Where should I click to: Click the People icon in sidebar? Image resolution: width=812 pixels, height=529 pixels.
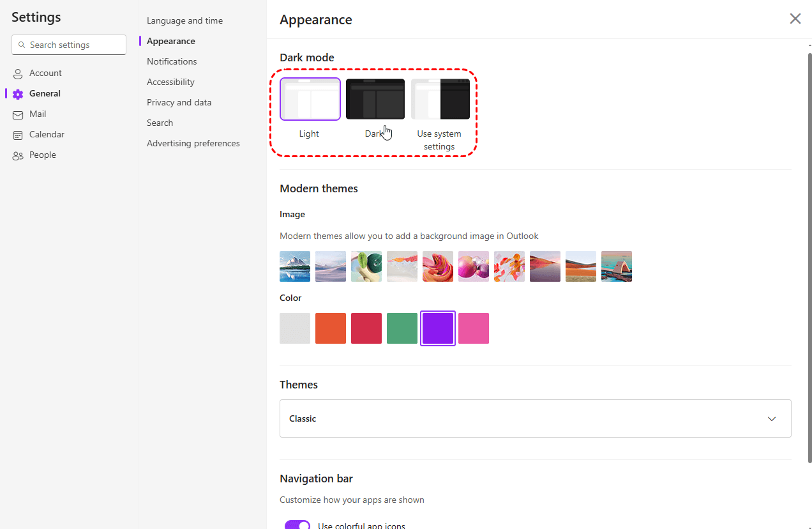click(18, 155)
